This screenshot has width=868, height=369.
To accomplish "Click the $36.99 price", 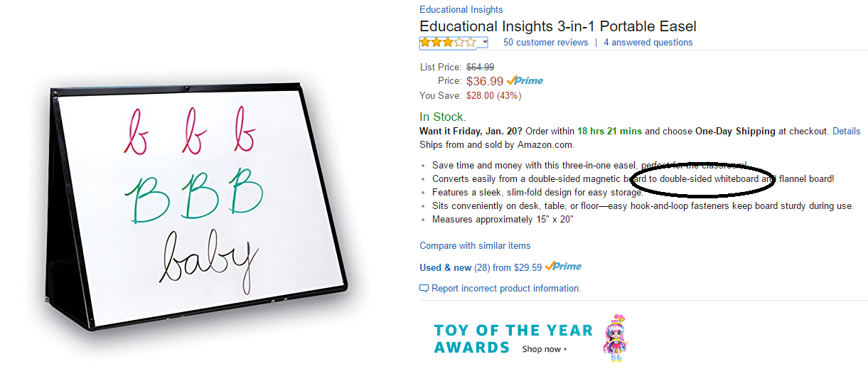I will pyautogui.click(x=484, y=81).
